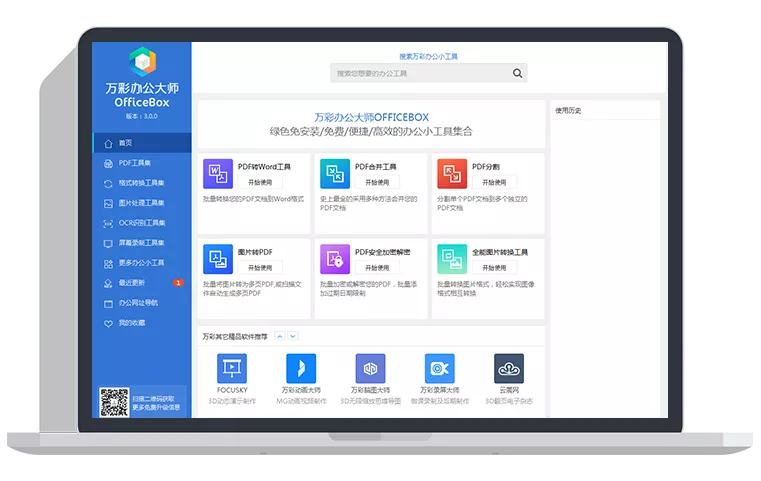Click the PDF分割 red icon
The width and height of the screenshot is (761, 481).
[x=452, y=173]
